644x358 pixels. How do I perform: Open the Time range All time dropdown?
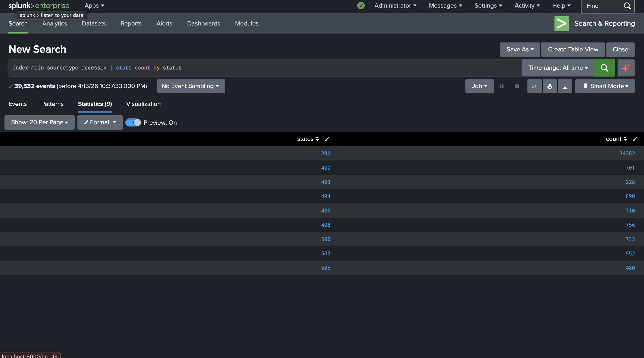click(558, 68)
